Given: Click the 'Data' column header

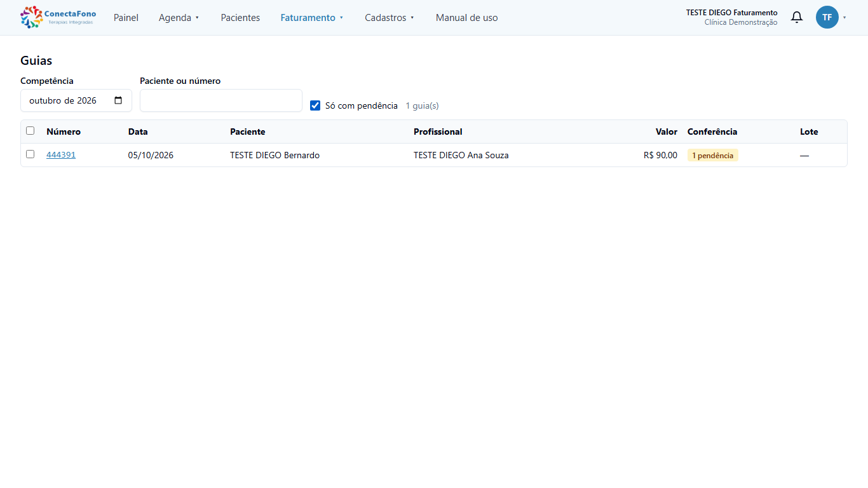Looking at the screenshot, I should (x=138, y=132).
